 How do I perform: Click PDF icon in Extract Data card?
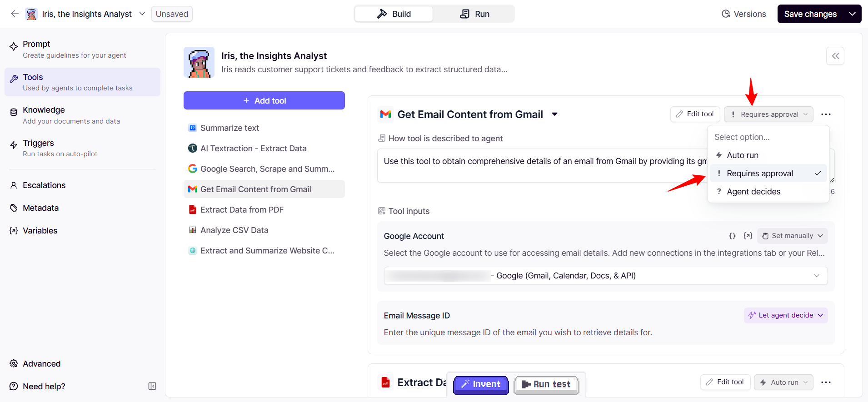coord(385,382)
